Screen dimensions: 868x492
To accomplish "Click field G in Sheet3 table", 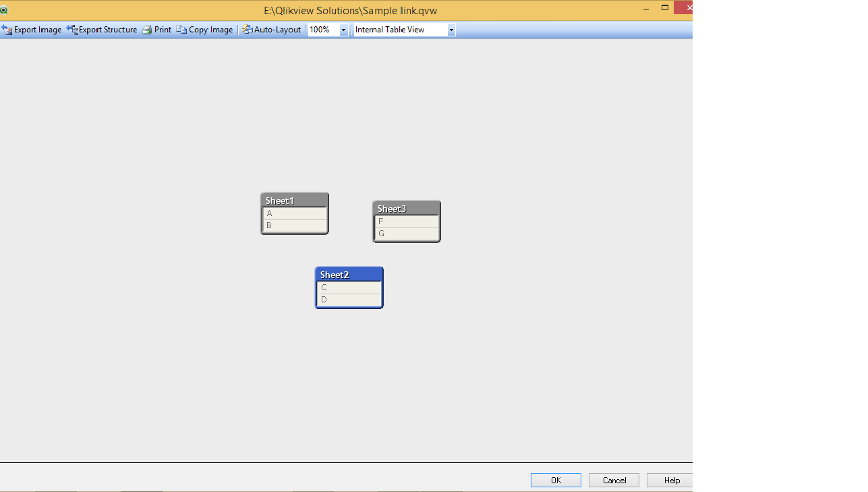I will click(x=407, y=234).
